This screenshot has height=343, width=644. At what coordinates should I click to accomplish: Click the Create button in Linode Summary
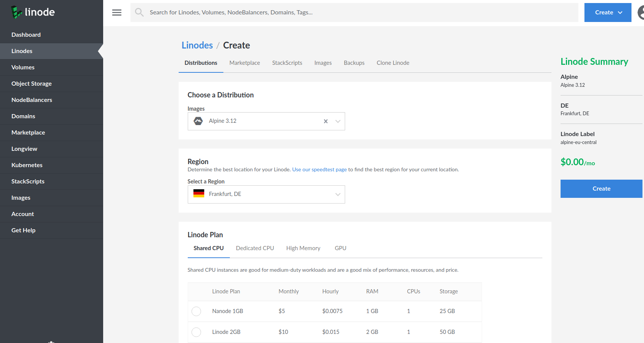(x=602, y=189)
